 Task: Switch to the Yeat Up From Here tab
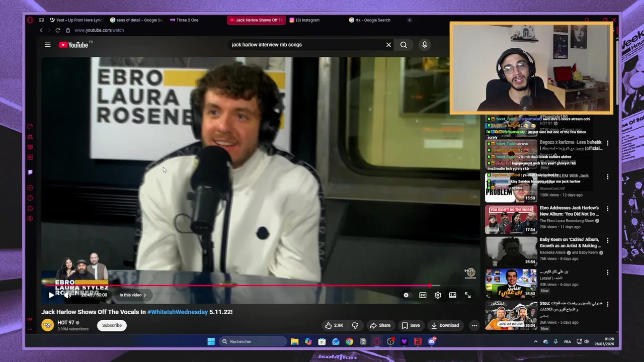pyautogui.click(x=76, y=20)
